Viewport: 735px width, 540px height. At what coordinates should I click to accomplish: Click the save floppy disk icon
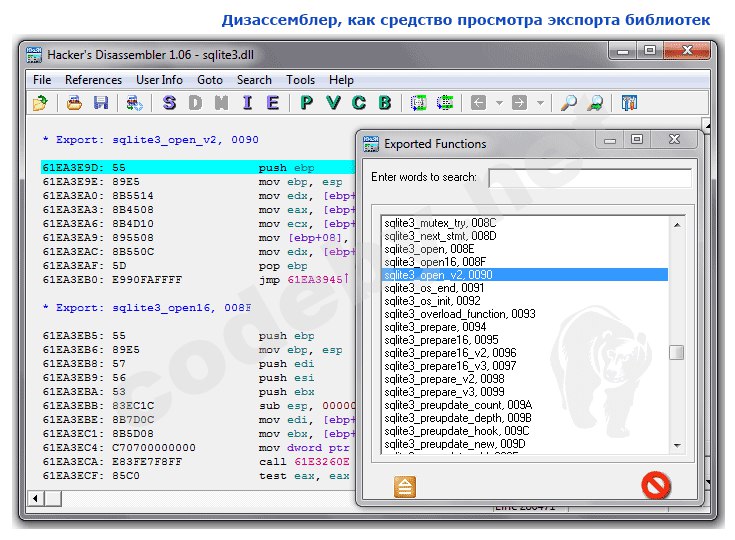tap(101, 103)
